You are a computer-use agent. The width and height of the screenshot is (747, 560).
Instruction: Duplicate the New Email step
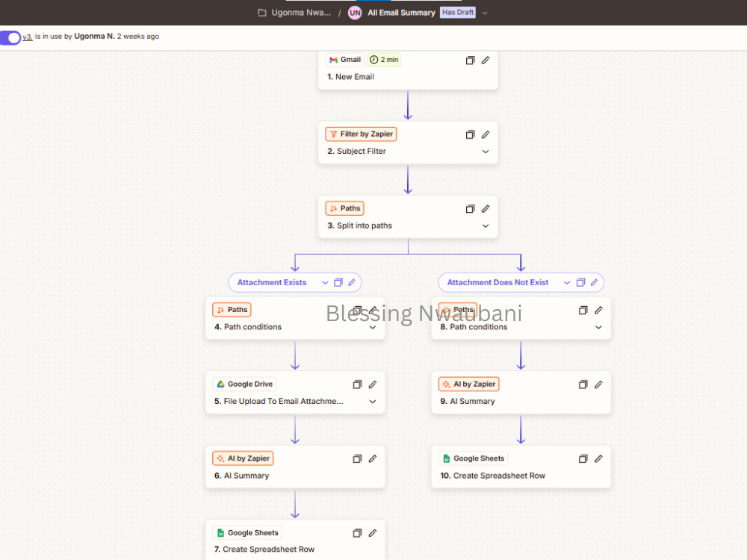click(x=470, y=60)
